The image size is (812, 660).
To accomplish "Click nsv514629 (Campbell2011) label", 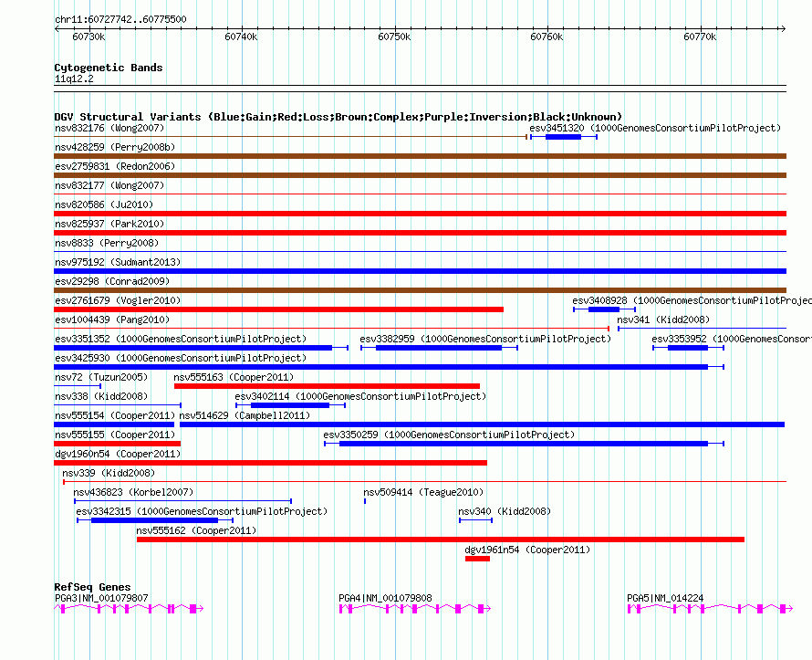I will (245, 415).
